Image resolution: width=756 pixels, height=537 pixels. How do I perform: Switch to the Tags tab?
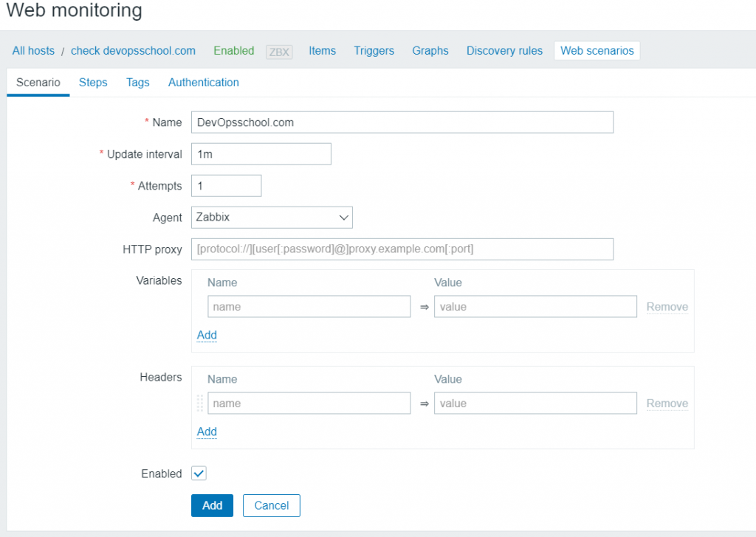coord(138,83)
